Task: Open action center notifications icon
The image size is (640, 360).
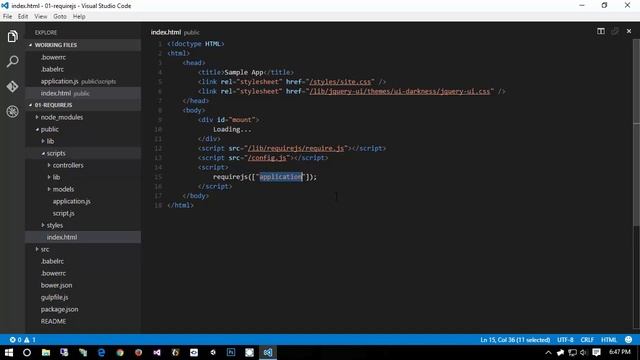Action: click(x=596, y=352)
